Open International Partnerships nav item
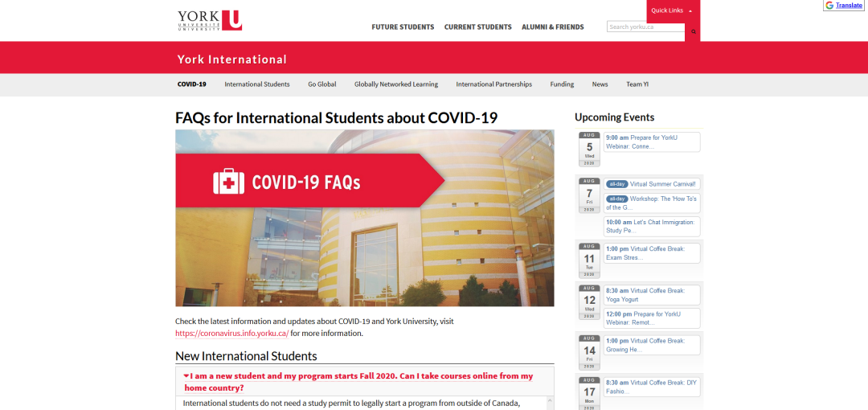The image size is (868, 410). click(493, 84)
